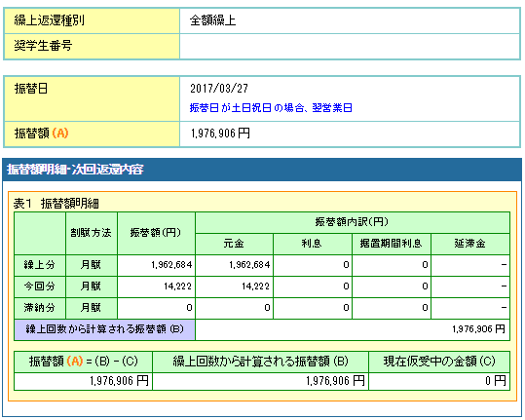
Task: Click the purple 繰上回数から計算される振替額 (B) cell
Action: [x=104, y=330]
